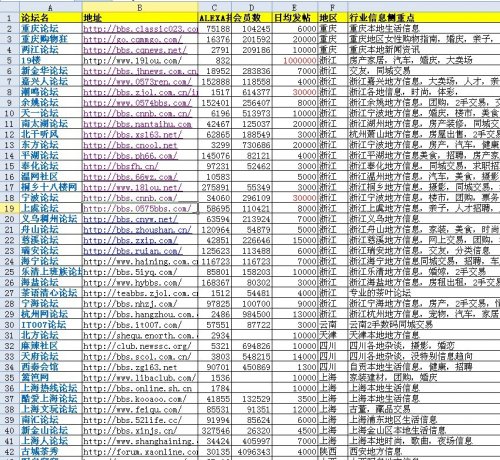This screenshot has height=460, width=500.
Task: Click description 重庆本地新闻资讯
Action: (x=384, y=50)
